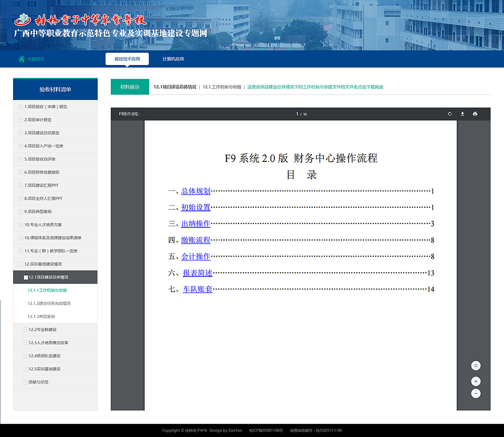Open the 出纳操作 contents link
The width and height of the screenshot is (504, 437).
pos(196,223)
